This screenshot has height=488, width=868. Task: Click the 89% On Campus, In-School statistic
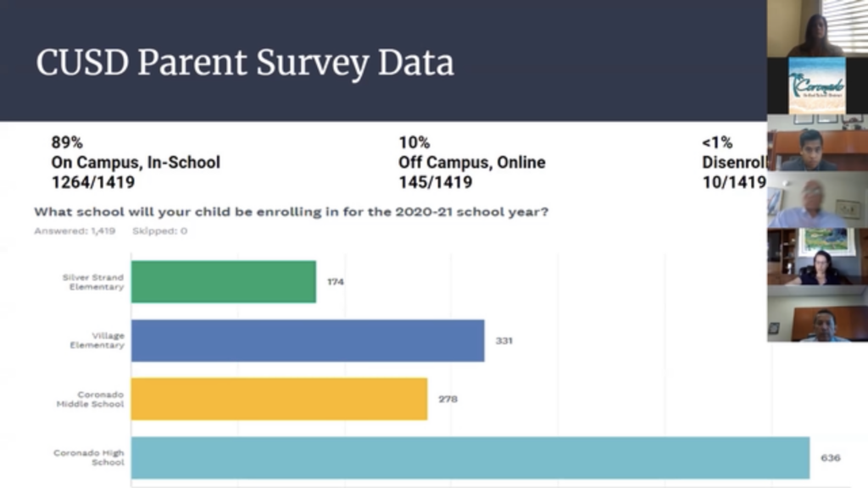[x=135, y=162]
